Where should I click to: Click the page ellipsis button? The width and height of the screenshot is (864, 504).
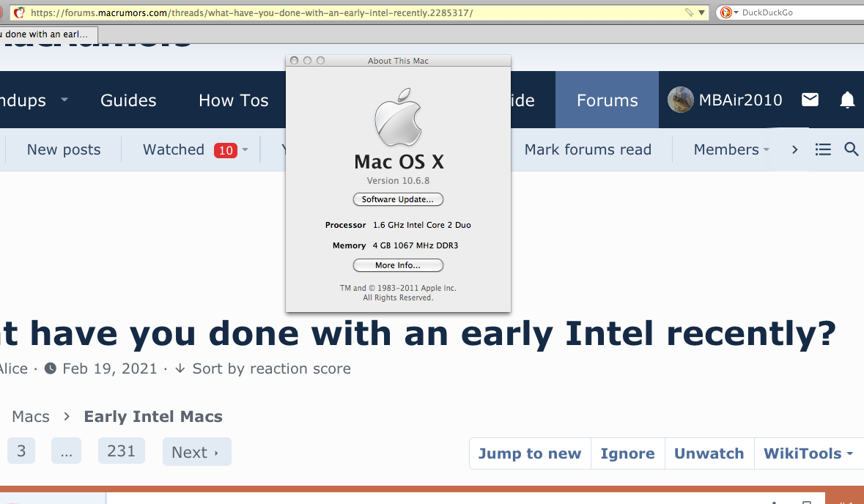pos(66,451)
